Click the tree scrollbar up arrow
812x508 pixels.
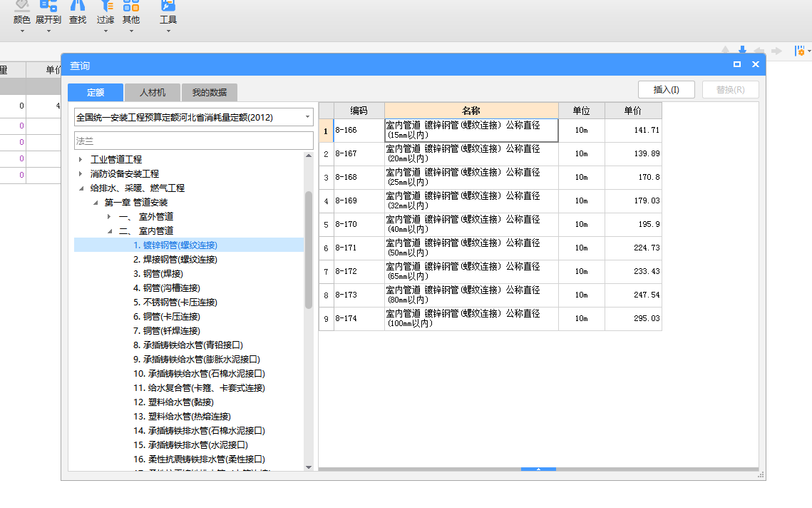[309, 156]
